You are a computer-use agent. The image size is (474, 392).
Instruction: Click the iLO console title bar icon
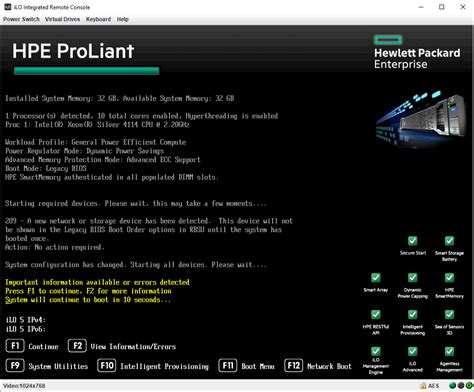(7, 7)
